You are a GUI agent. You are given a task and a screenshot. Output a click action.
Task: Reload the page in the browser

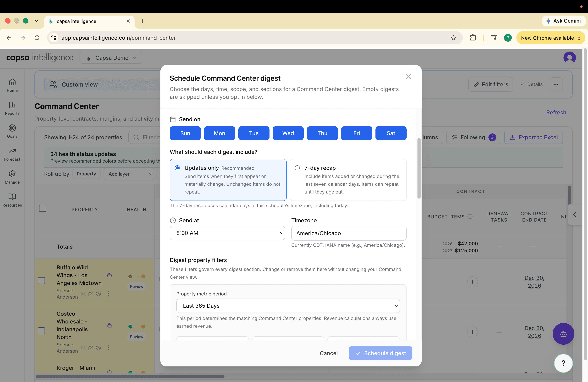(x=37, y=38)
